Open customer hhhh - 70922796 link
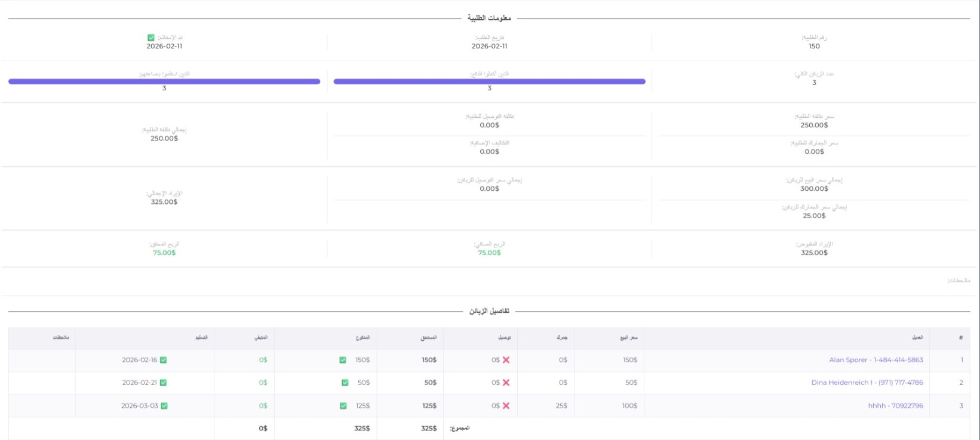Screen dimensions: 980x440 point(895,406)
